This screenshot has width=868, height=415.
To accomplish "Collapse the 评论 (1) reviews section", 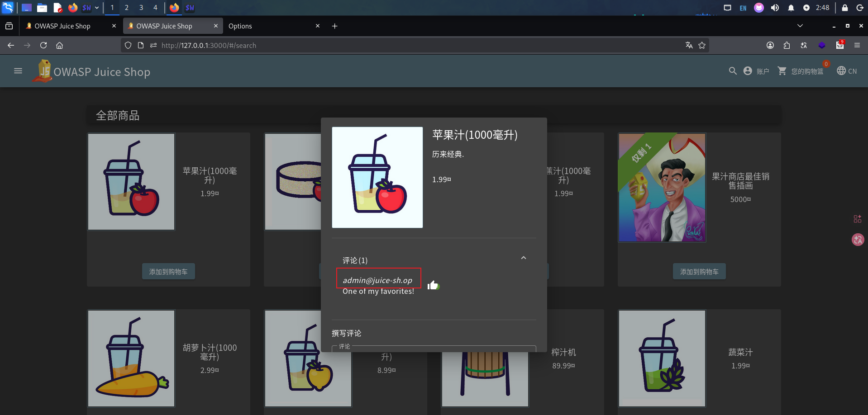I will point(524,258).
